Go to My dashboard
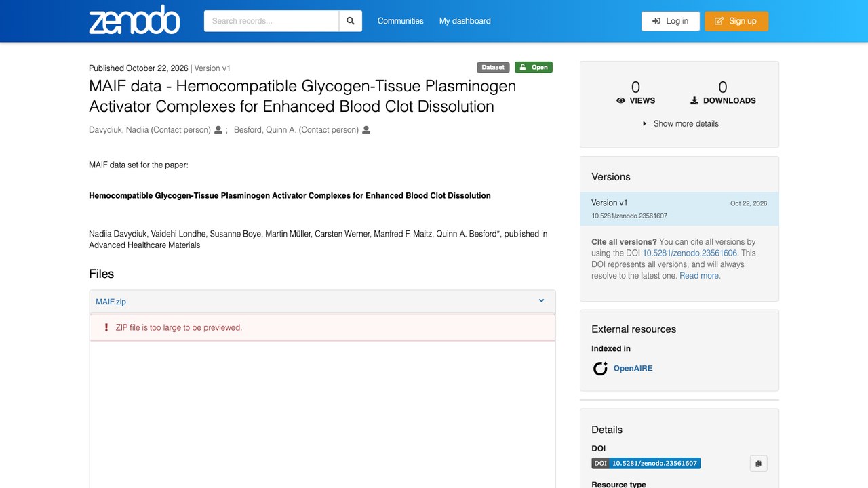The height and width of the screenshot is (488, 868). click(x=465, y=21)
